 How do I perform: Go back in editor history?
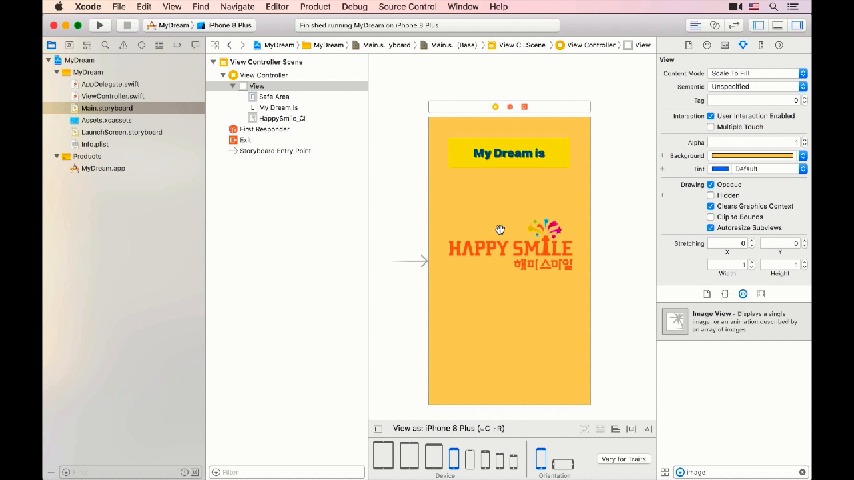(x=229, y=45)
